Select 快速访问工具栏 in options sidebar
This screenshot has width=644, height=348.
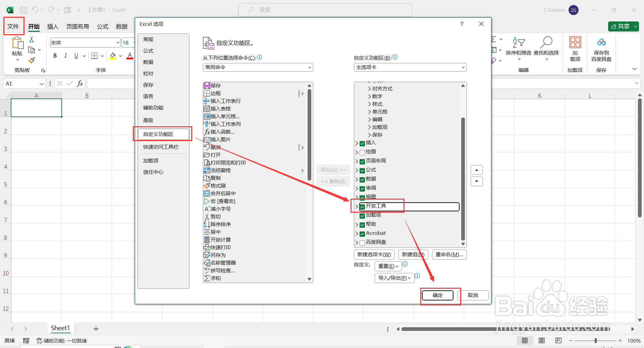pyautogui.click(x=160, y=147)
